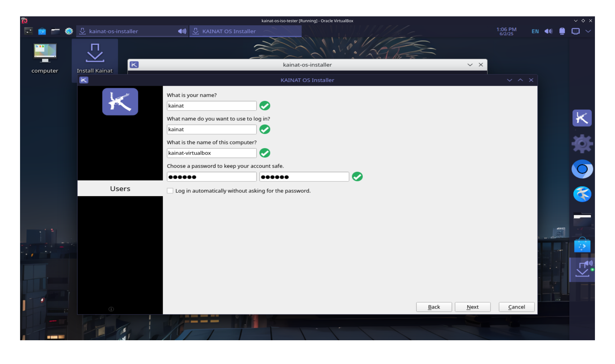Click the installer download icon in the right dock
Screen dimensions: 615x364
pyautogui.click(x=582, y=269)
